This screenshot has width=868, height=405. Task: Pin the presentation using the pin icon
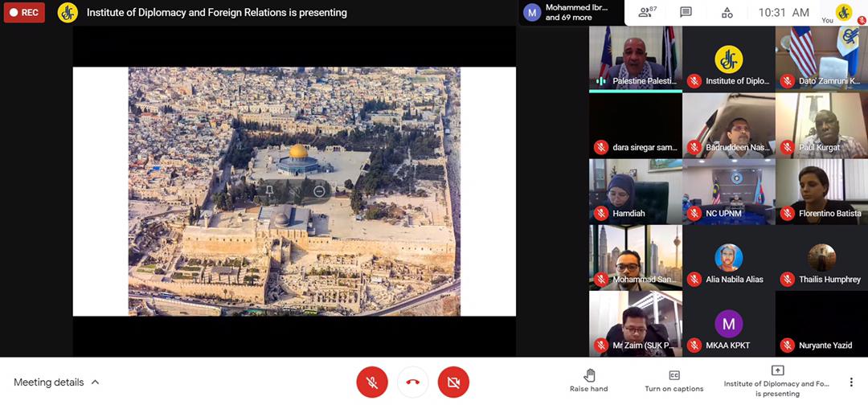(269, 191)
